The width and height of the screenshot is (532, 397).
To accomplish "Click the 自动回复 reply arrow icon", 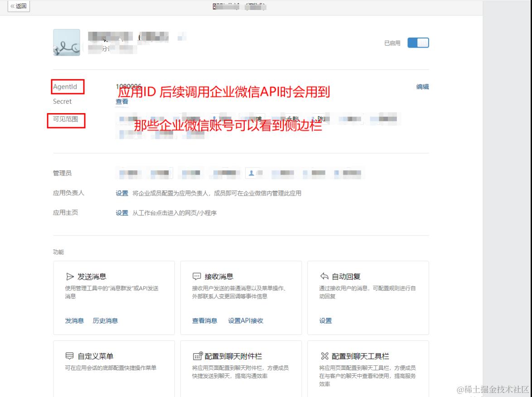I will [324, 276].
